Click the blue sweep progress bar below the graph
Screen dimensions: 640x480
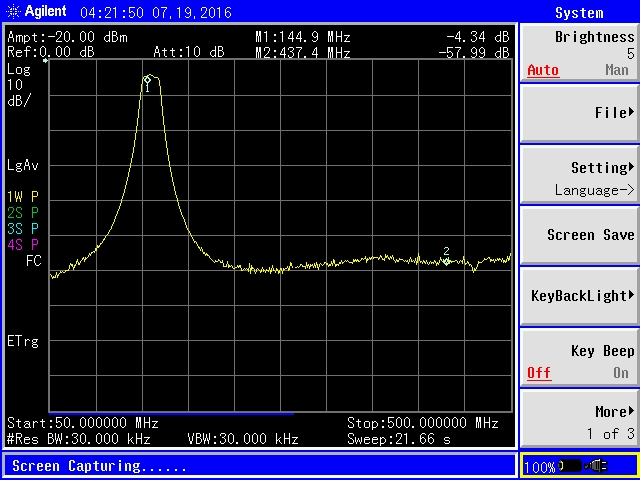click(x=170, y=412)
